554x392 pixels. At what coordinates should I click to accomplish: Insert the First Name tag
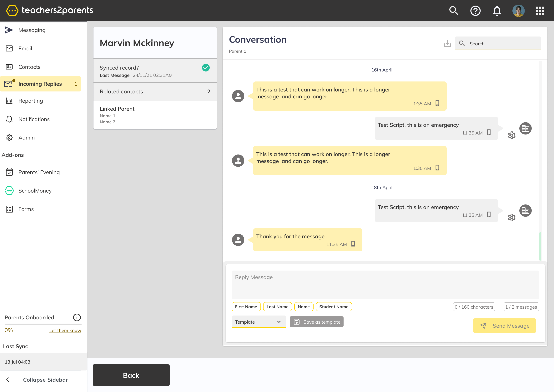[x=246, y=307]
